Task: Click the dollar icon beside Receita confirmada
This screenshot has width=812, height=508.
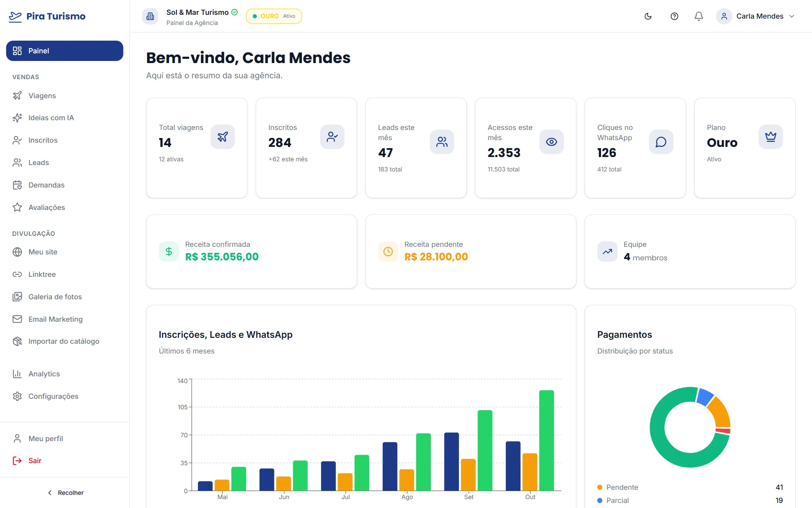Action: click(x=169, y=251)
